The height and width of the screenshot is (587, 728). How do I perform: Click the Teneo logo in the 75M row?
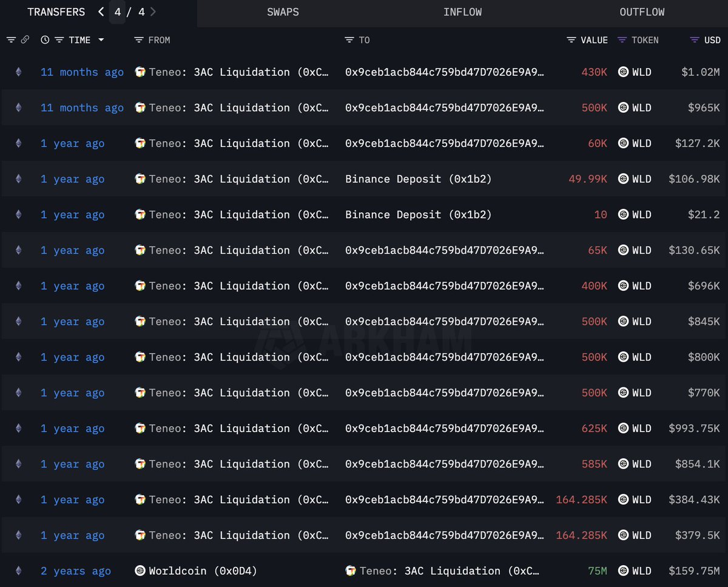click(x=351, y=571)
